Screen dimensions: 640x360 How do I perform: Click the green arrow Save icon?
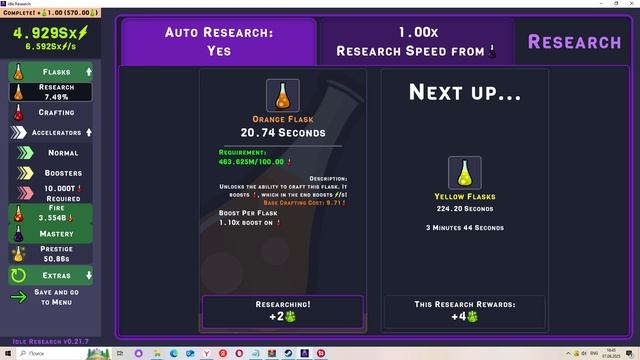point(19,297)
